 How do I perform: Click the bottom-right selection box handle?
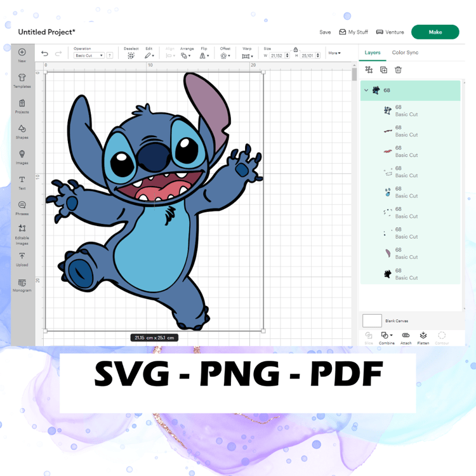(263, 331)
